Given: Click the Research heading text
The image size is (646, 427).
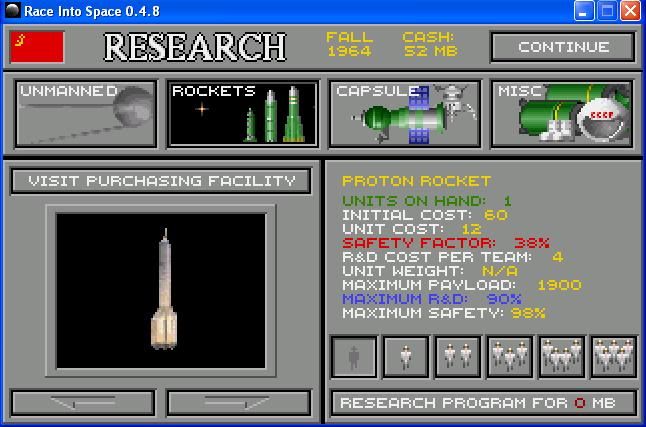Looking at the screenshot, I should click(195, 47).
